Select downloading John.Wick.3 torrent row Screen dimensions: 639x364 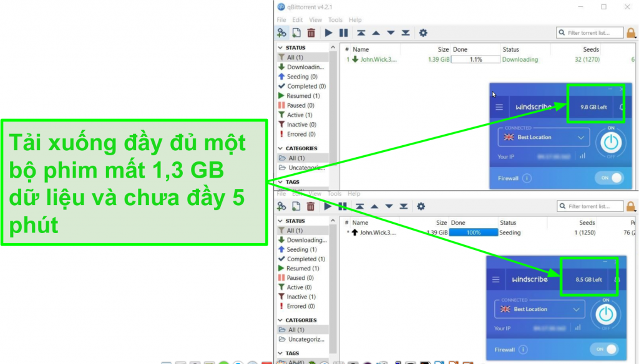489,59
